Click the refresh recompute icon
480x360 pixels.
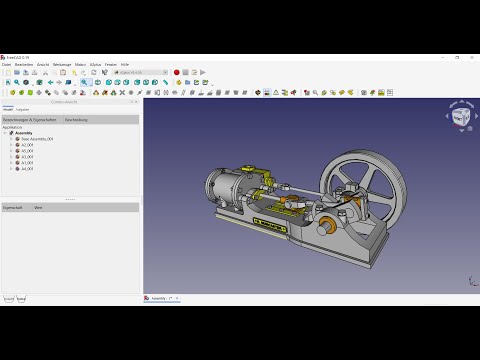[94, 73]
